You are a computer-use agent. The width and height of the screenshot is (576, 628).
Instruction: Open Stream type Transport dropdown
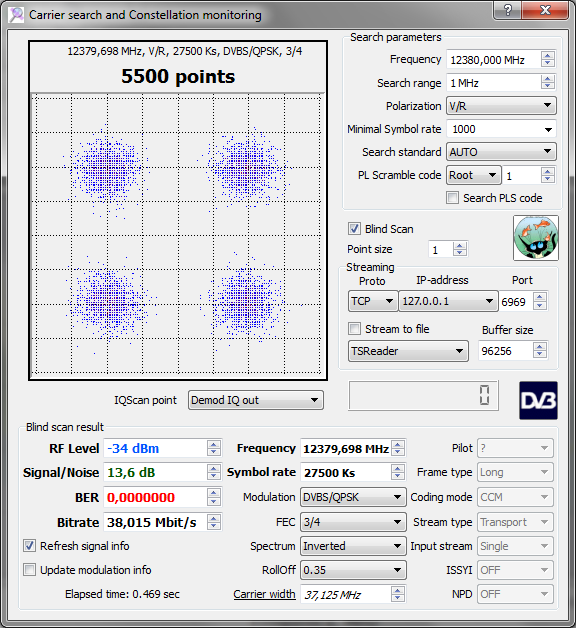pos(515,522)
